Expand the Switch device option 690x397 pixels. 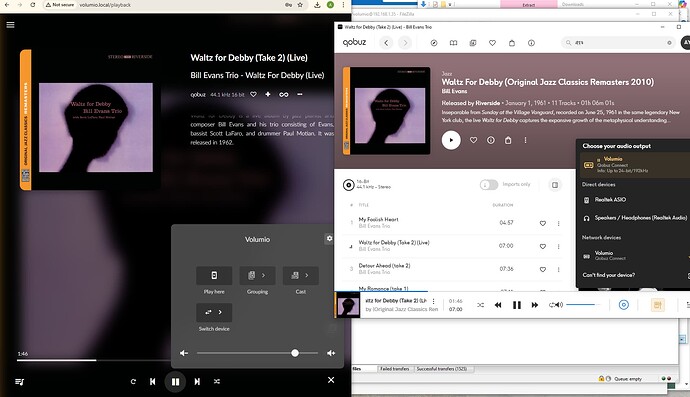[214, 312]
